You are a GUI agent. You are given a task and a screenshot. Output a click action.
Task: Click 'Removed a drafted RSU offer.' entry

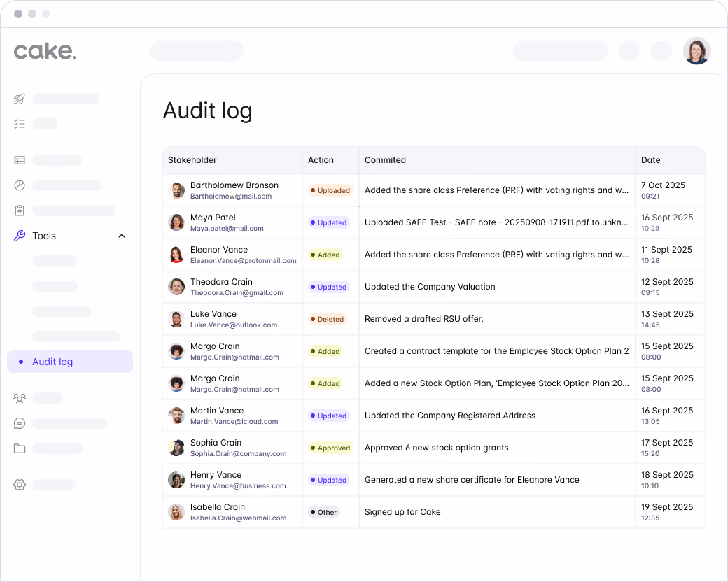tap(424, 319)
